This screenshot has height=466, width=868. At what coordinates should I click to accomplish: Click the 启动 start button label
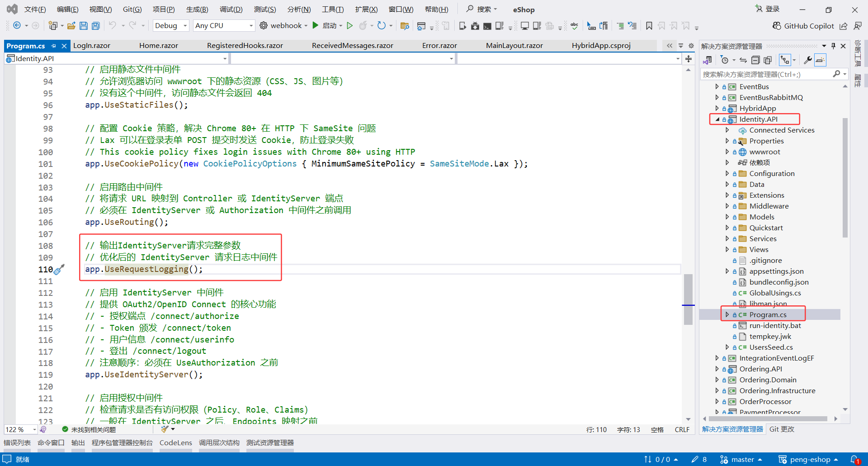[330, 26]
